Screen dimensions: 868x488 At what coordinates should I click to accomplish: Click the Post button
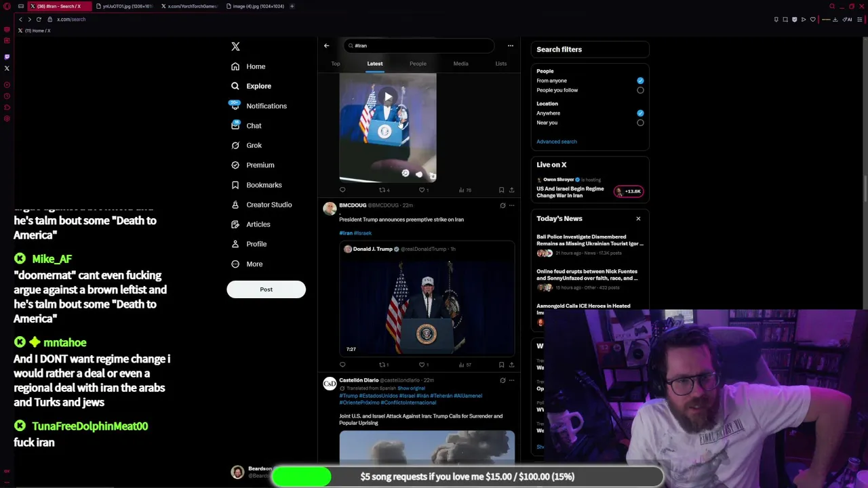[266, 289]
